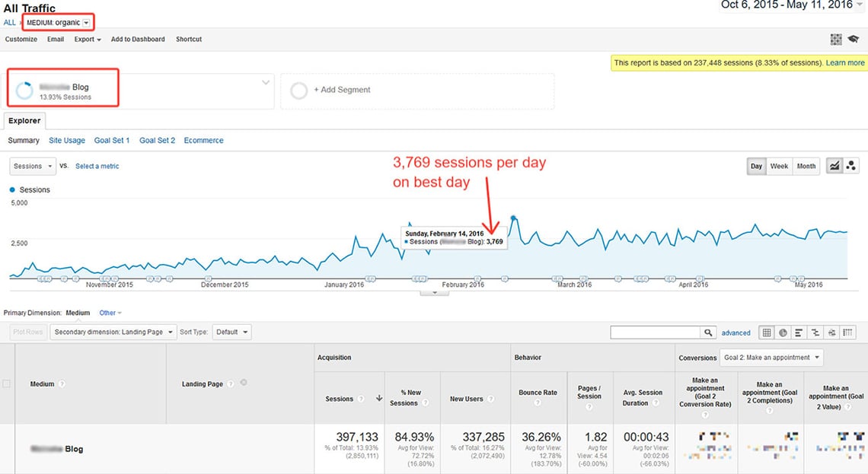Screen dimensions: 868x474
Task: Select February 14 peak point on graph
Action: tap(513, 218)
